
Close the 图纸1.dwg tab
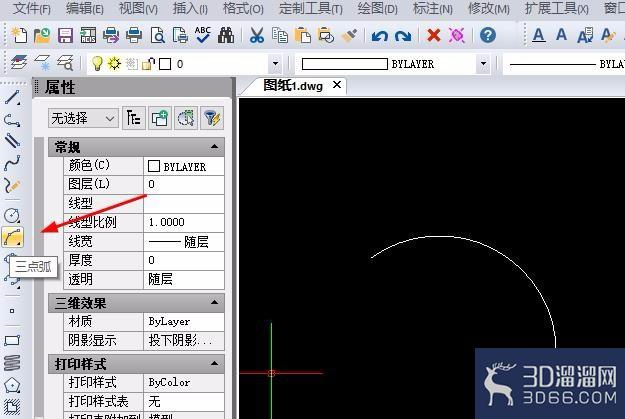(337, 85)
